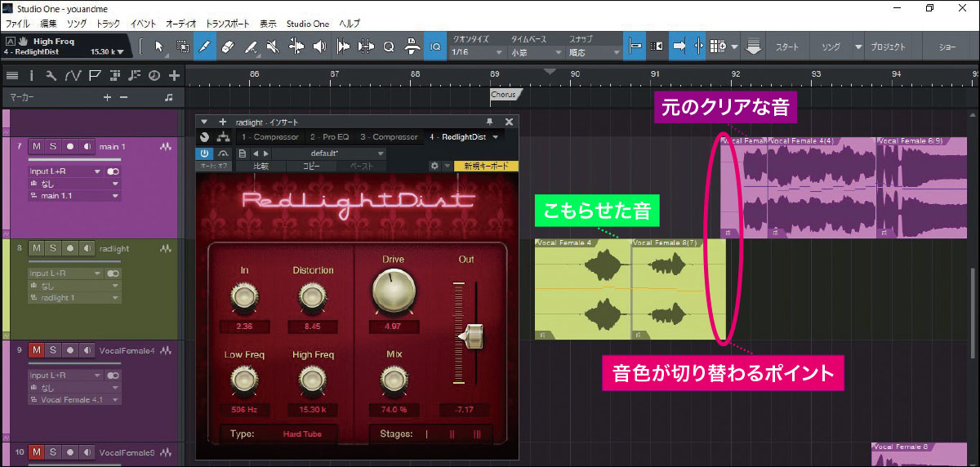
Task: Expand the main 1 Input L+R dropdown
Action: pyautogui.click(x=65, y=172)
